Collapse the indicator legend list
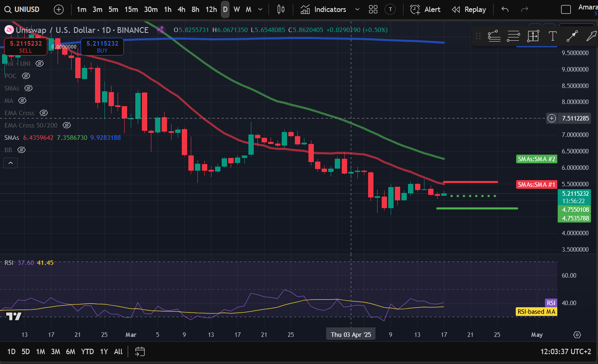Image resolution: width=598 pixels, height=364 pixels. [x=11, y=163]
